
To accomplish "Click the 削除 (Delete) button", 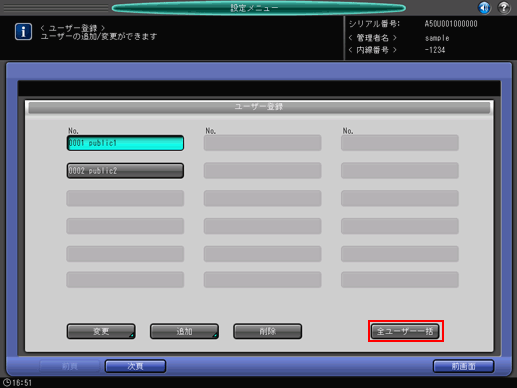I will [268, 331].
